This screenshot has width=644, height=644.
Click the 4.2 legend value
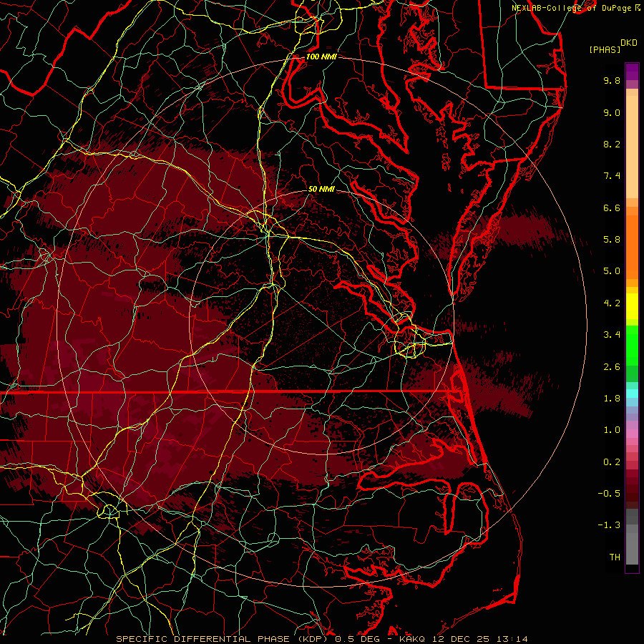tap(612, 303)
